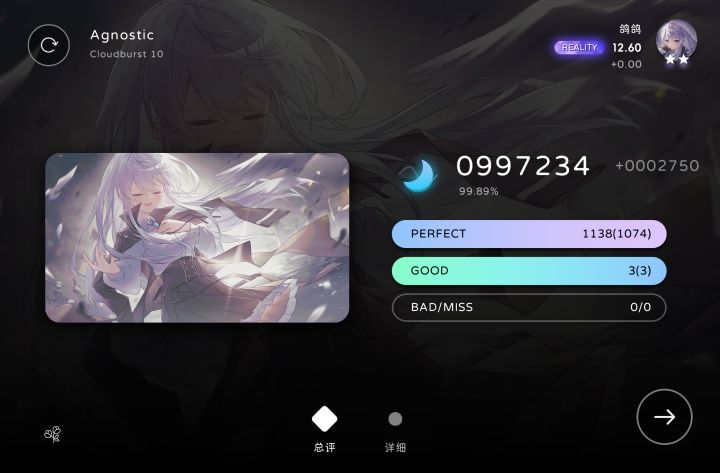
Task: Click the song title Agnostic
Action: click(x=122, y=35)
